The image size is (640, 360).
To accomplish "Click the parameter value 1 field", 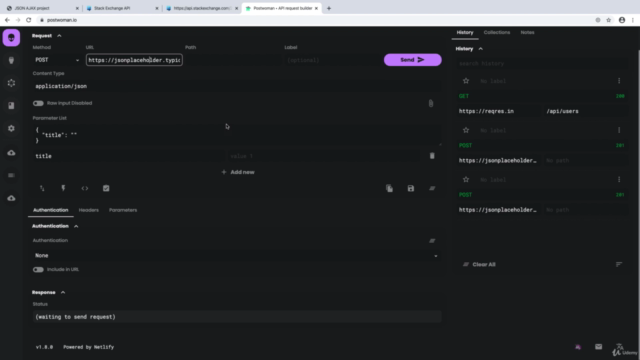I will point(324,156).
